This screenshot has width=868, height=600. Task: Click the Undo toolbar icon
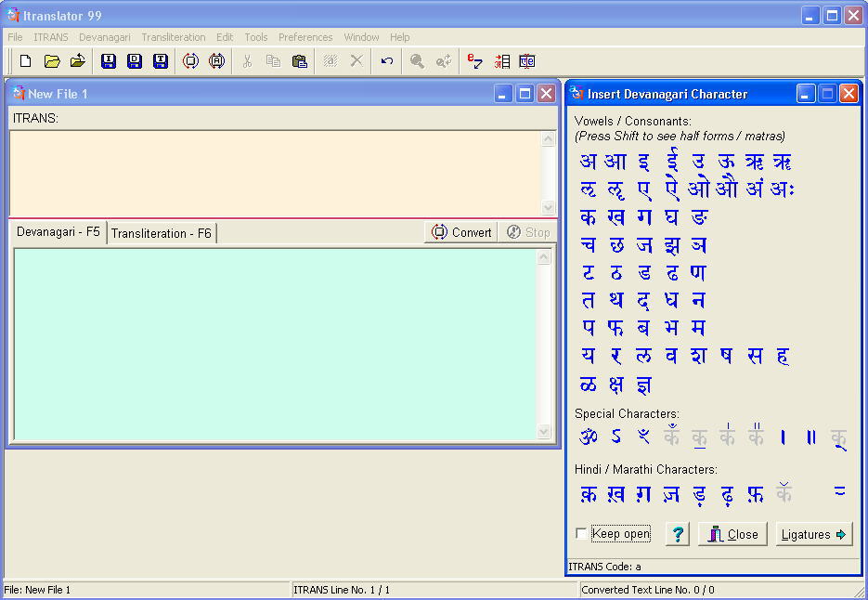pos(387,61)
